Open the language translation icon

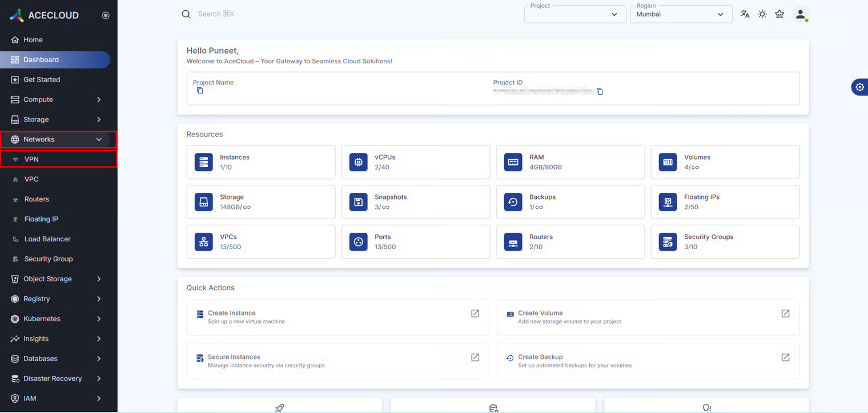(x=745, y=14)
